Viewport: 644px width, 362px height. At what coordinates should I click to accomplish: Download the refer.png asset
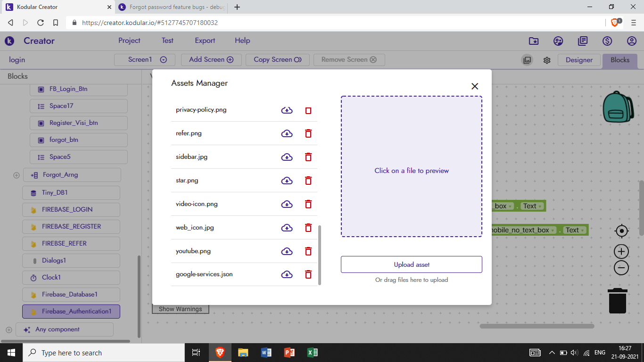click(287, 133)
